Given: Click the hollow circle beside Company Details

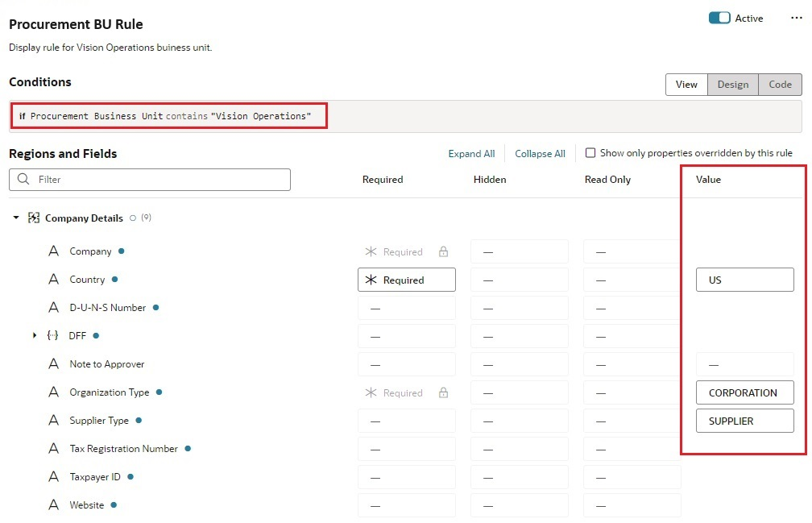Looking at the screenshot, I should (x=133, y=218).
